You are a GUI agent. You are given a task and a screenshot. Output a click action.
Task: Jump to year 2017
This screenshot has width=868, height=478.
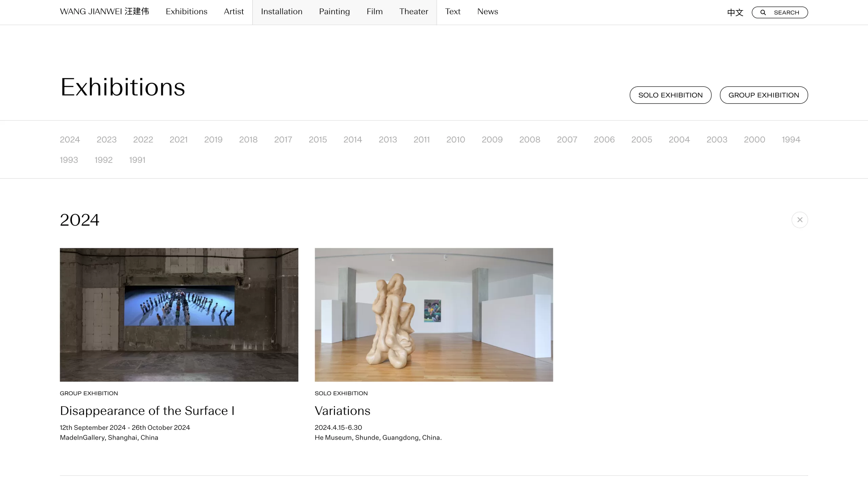click(x=283, y=139)
